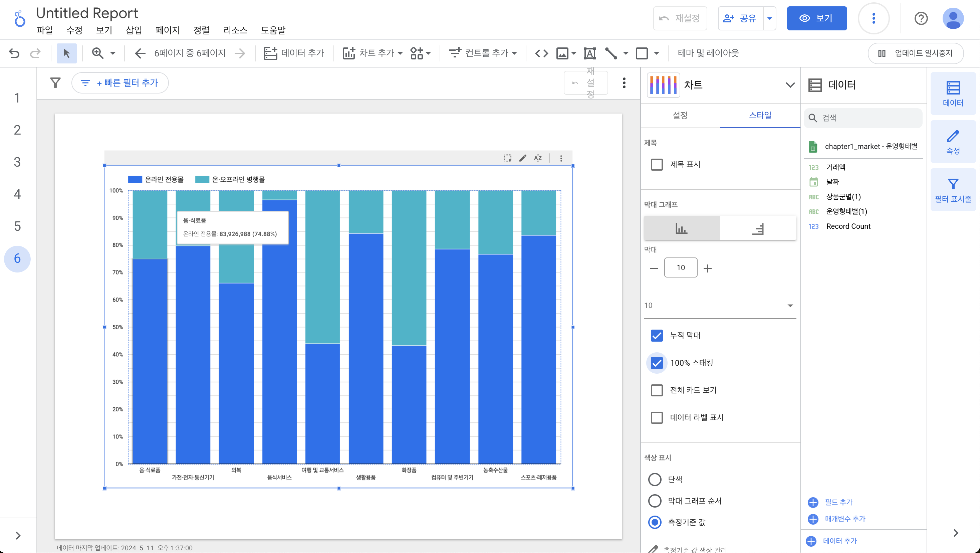Click the undo arrow icon
Viewport: 980px width, 553px height.
coord(14,53)
